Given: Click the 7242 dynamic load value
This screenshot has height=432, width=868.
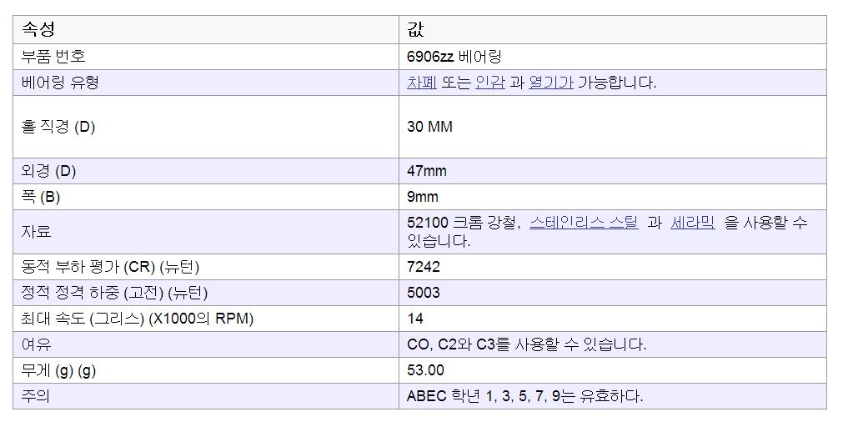Looking at the screenshot, I should tap(424, 267).
